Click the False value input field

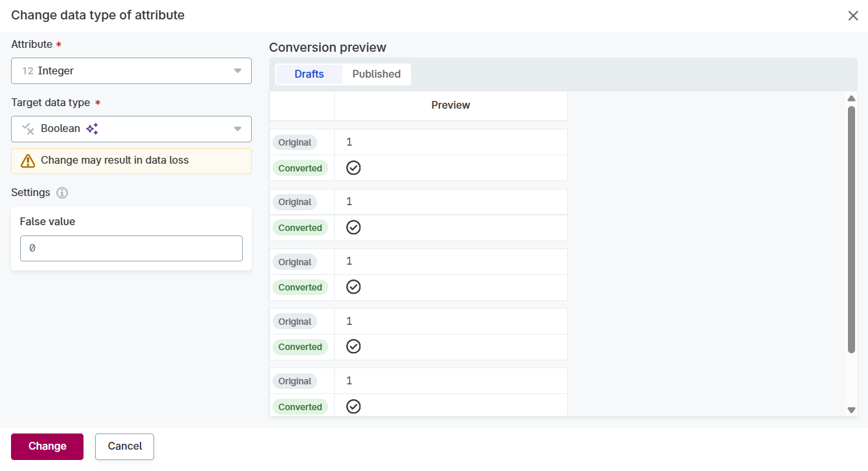[x=131, y=248]
